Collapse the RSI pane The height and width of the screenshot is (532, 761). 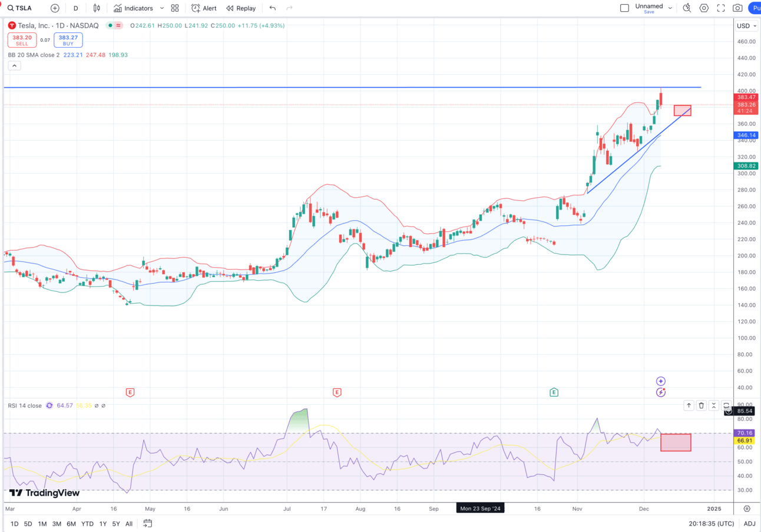[x=713, y=405]
